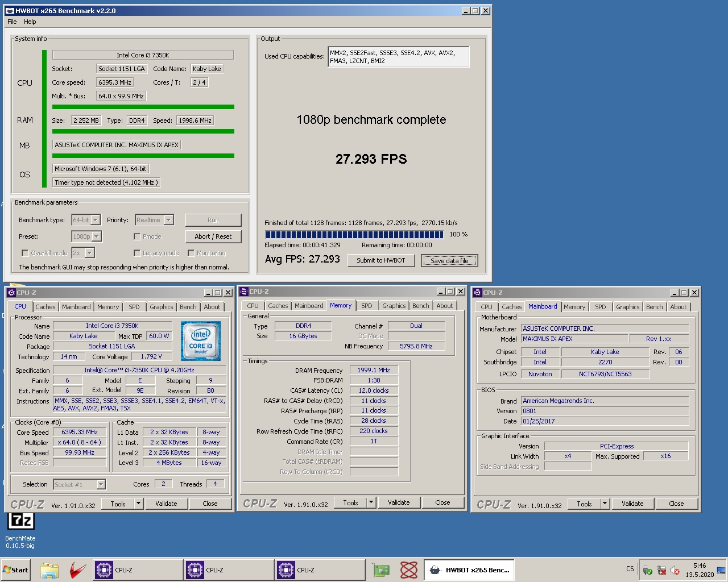The width and height of the screenshot is (728, 582).
Task: Click Close in CPU-Z Mainboard window
Action: 677,504
